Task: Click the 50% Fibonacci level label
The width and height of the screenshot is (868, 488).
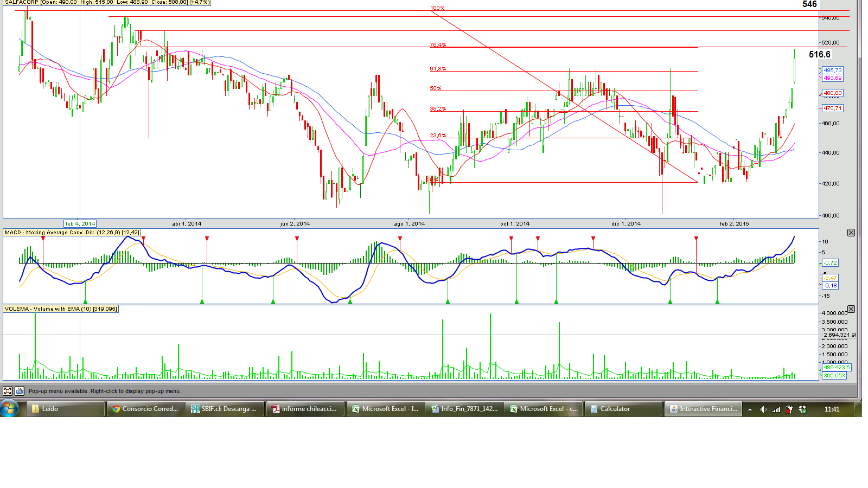Action: point(436,88)
